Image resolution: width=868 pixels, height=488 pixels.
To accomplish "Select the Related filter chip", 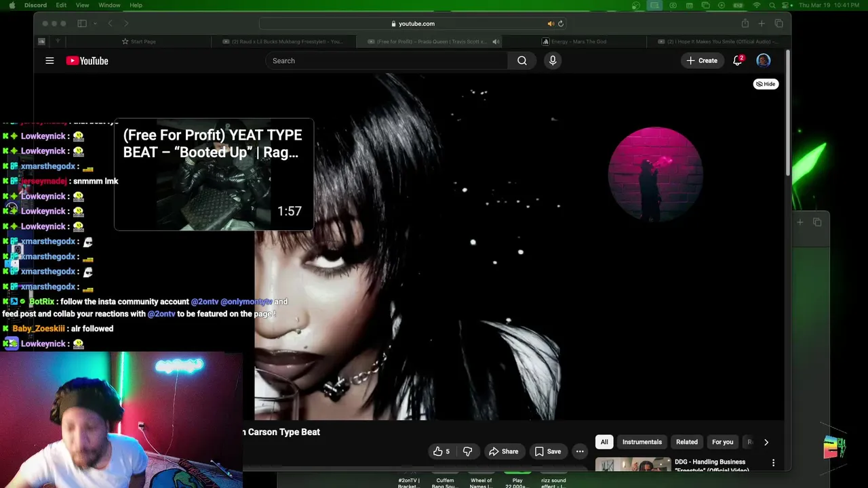I will 687,442.
